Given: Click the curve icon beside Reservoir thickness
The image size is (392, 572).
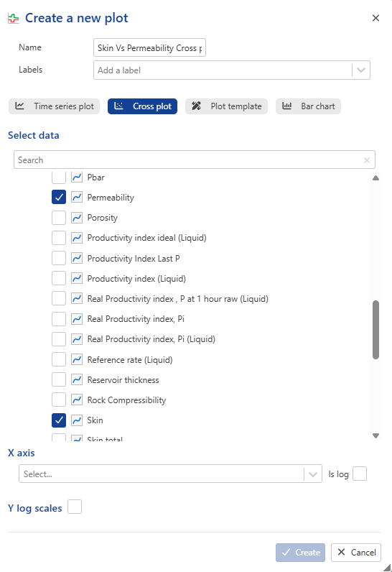Looking at the screenshot, I should 77,379.
